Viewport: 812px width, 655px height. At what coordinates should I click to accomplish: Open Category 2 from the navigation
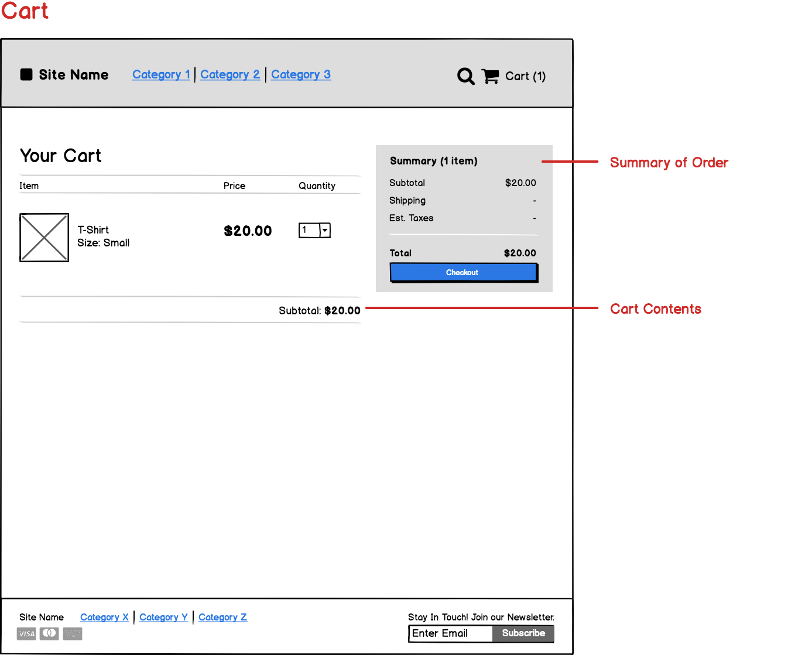230,74
